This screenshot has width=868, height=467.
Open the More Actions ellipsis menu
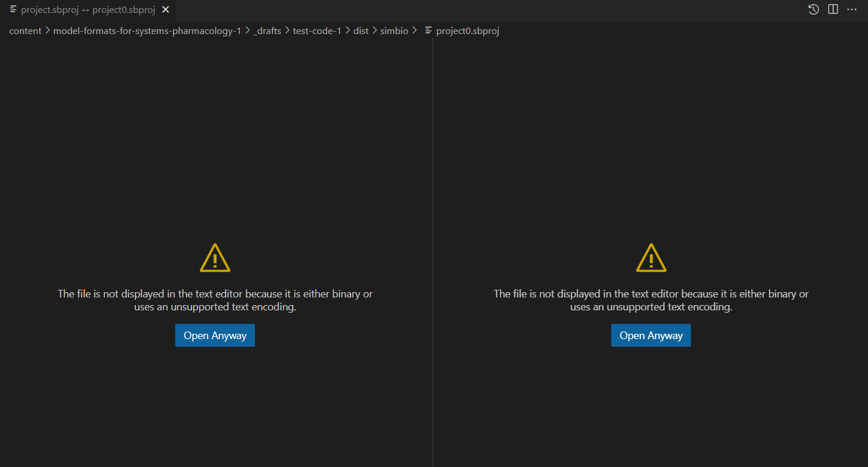852,9
